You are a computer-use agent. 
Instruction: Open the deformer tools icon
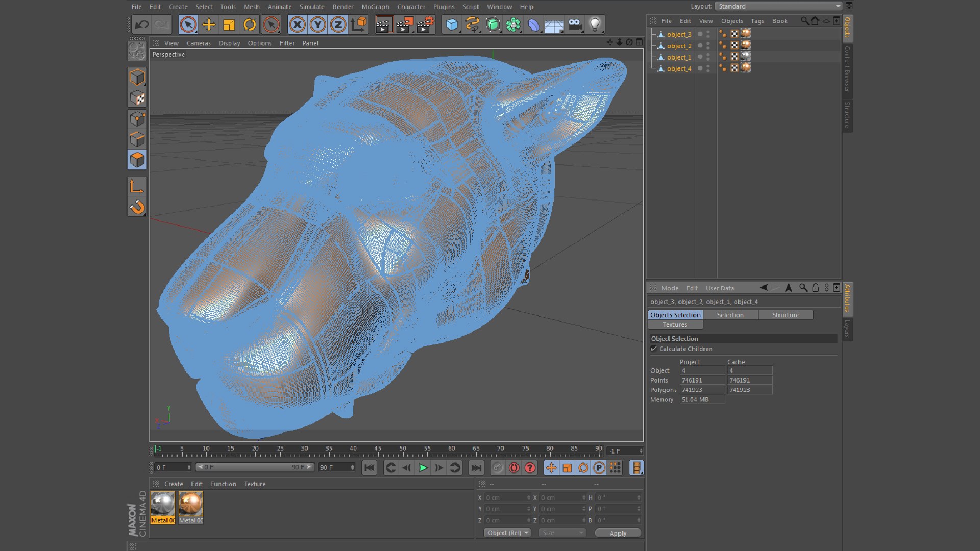(533, 24)
